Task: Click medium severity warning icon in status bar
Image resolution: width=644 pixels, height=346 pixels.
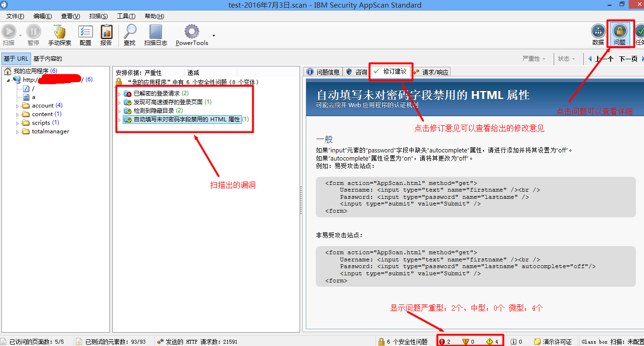Action: tap(466, 342)
